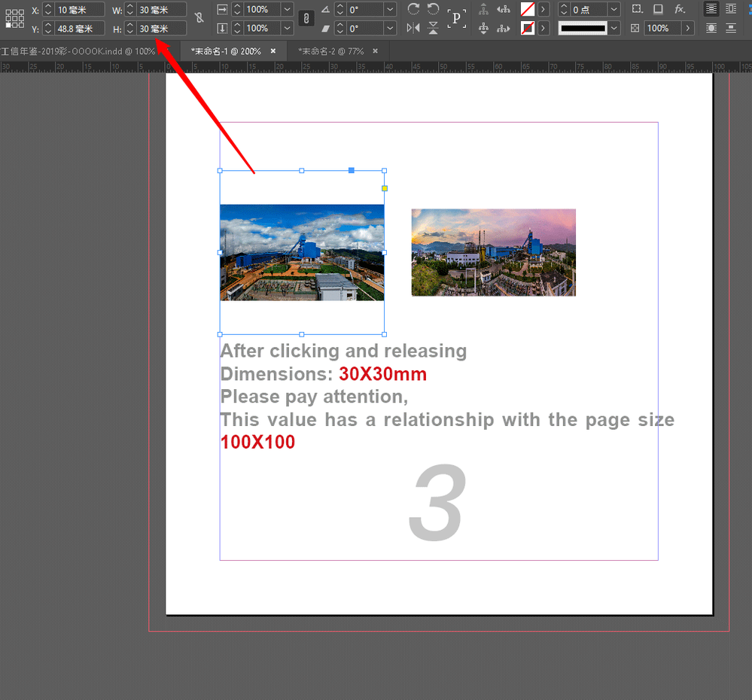Click the blue anchored object control square
The image size is (752, 700).
pyautogui.click(x=352, y=170)
